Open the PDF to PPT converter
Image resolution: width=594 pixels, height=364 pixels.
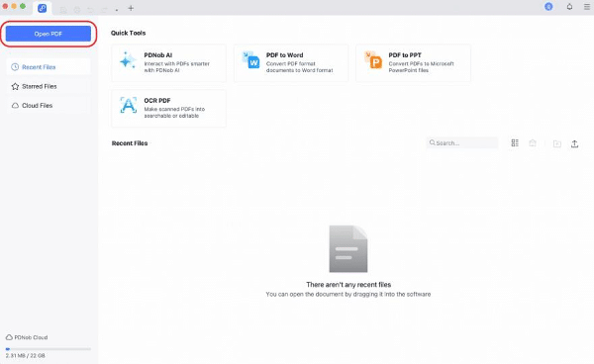point(413,63)
